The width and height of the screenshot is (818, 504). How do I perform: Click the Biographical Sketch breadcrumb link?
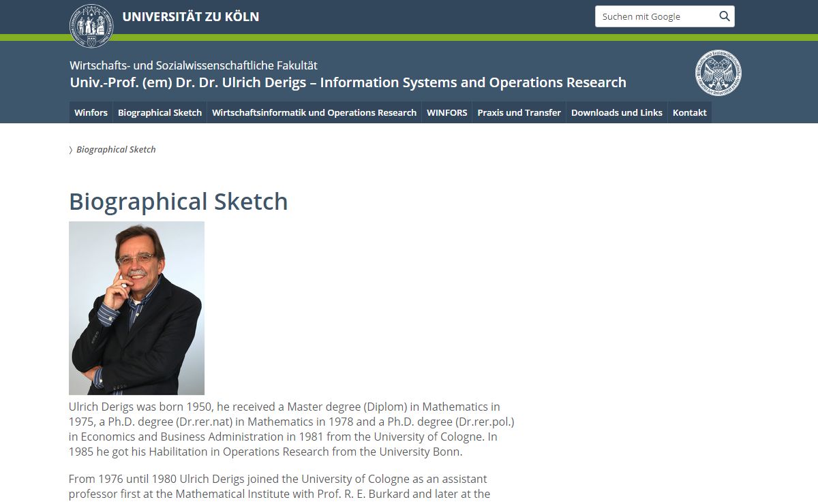116,149
